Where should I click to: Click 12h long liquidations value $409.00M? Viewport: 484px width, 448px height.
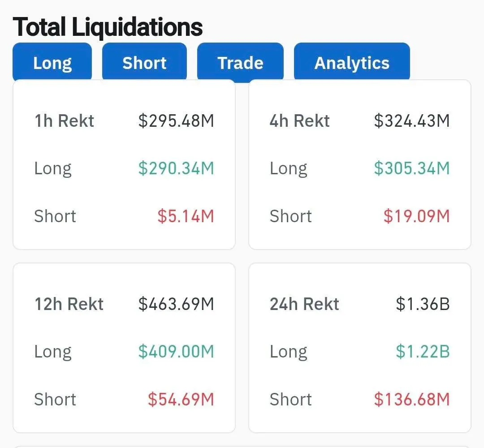(x=176, y=352)
